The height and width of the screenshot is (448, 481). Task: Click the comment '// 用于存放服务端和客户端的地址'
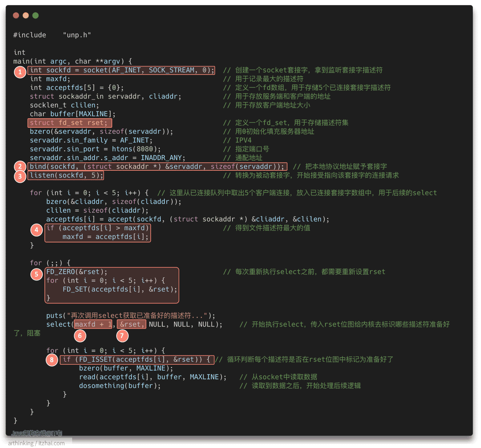(x=277, y=97)
